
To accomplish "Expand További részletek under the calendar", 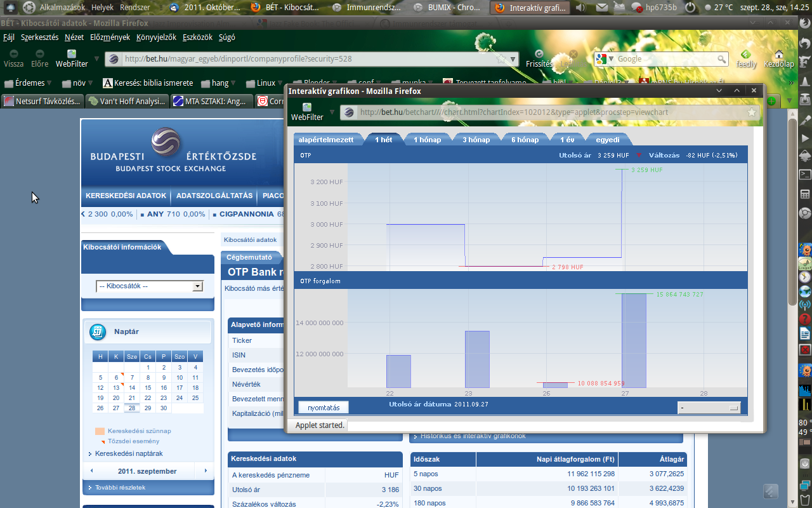I will pyautogui.click(x=120, y=487).
